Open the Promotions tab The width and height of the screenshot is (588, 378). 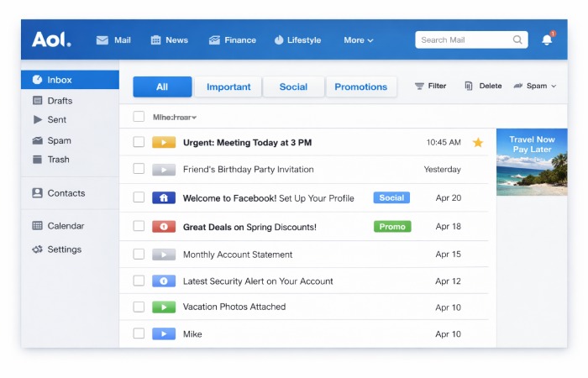[x=360, y=87]
